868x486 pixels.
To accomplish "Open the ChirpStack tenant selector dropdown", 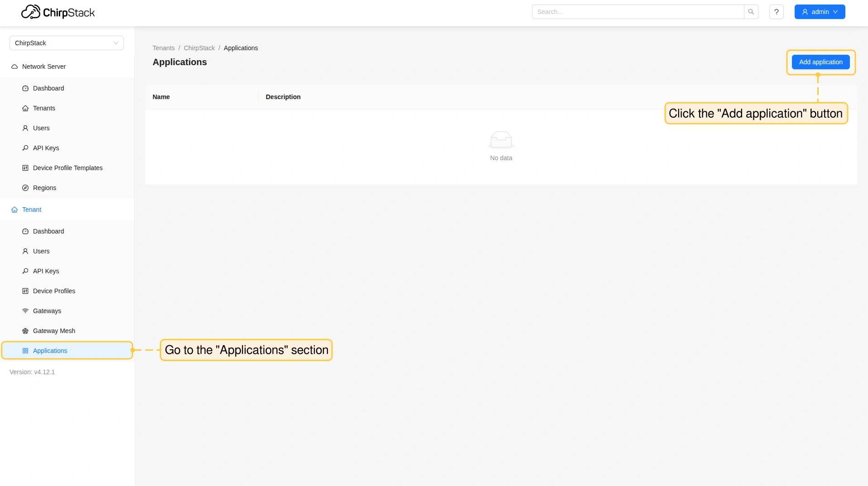I will 66,43.
